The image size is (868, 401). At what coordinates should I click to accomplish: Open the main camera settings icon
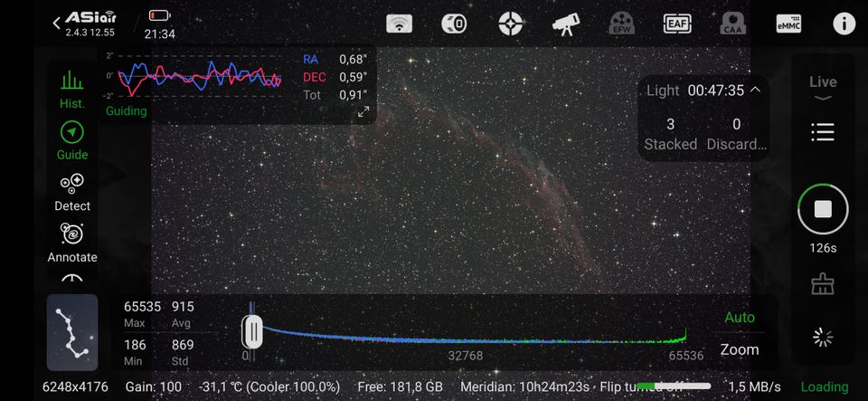pos(454,24)
